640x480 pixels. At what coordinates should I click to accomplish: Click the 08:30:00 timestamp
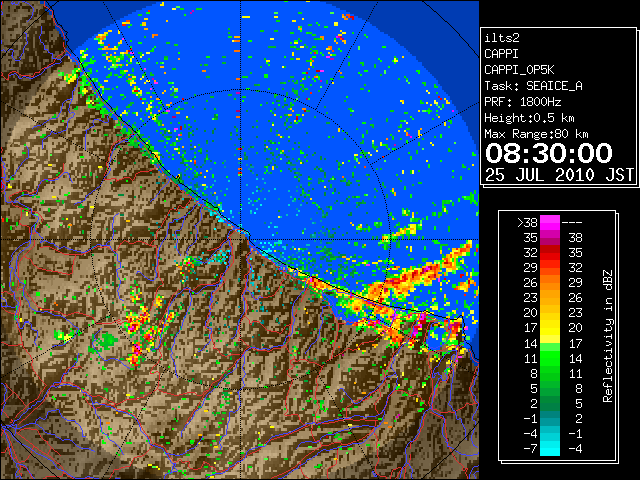click(x=549, y=153)
